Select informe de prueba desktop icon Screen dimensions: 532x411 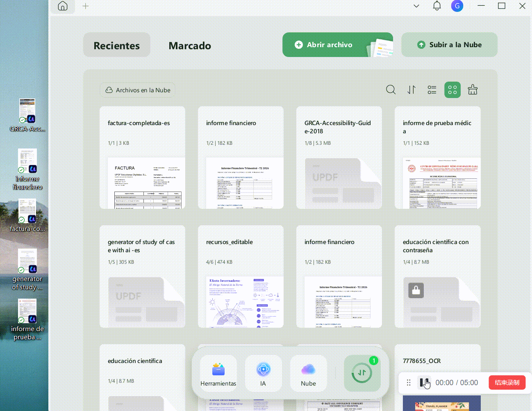click(x=27, y=320)
